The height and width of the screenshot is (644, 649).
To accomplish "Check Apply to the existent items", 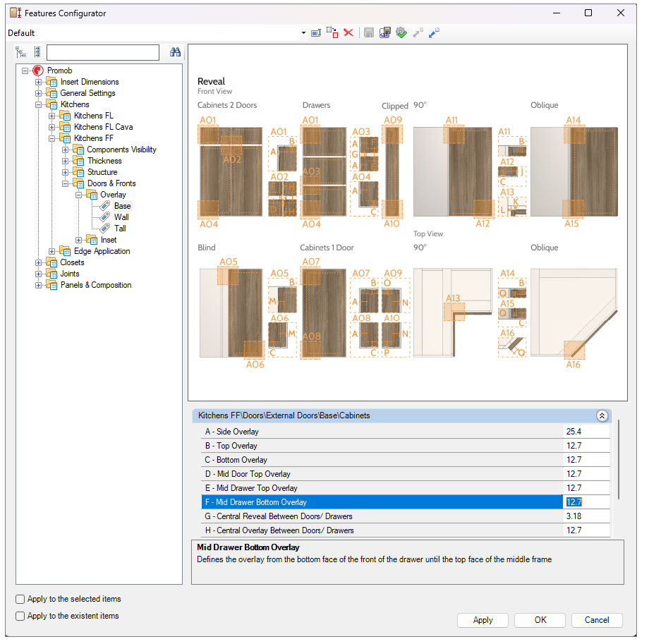I will click(21, 616).
